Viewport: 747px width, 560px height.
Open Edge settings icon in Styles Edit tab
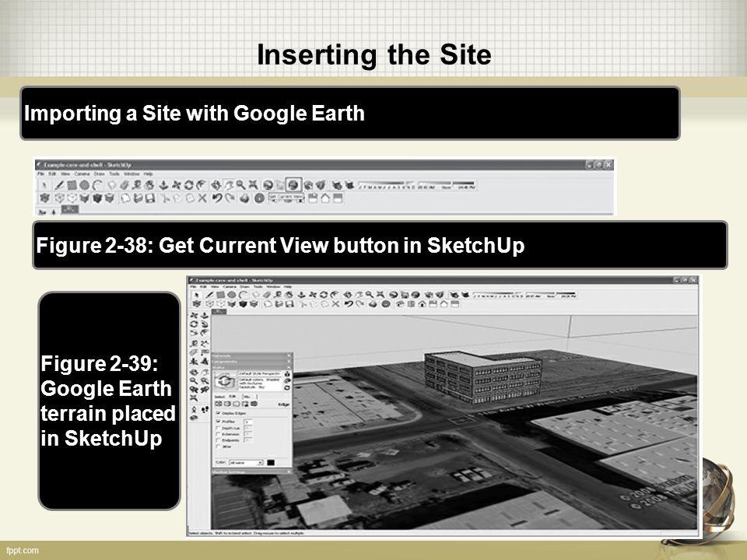pos(219,404)
